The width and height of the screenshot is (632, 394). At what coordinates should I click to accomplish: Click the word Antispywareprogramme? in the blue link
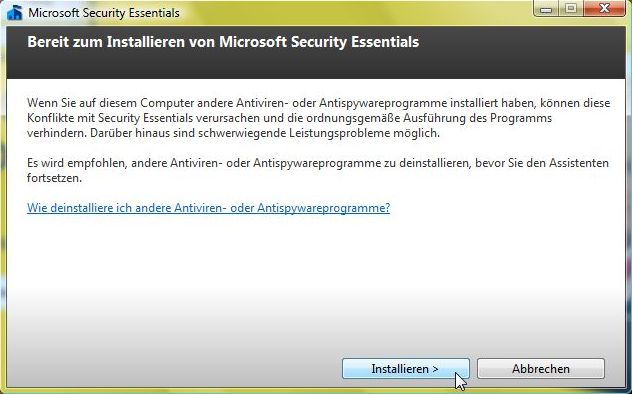click(x=324, y=208)
